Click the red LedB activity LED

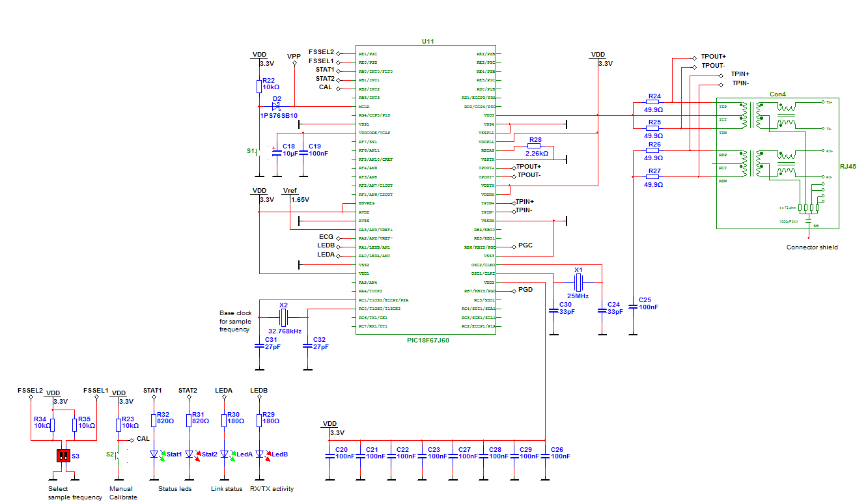tap(260, 454)
